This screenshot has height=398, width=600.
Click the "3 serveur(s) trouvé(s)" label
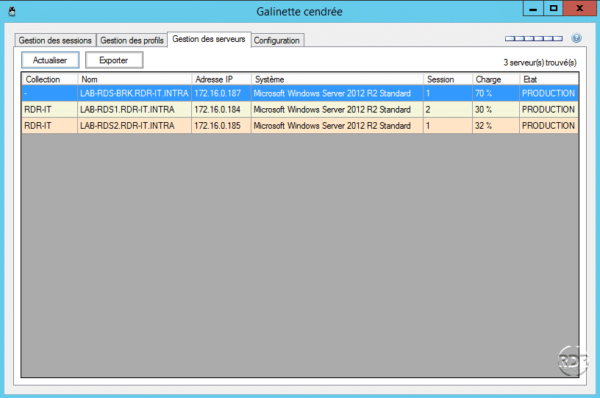(540, 62)
